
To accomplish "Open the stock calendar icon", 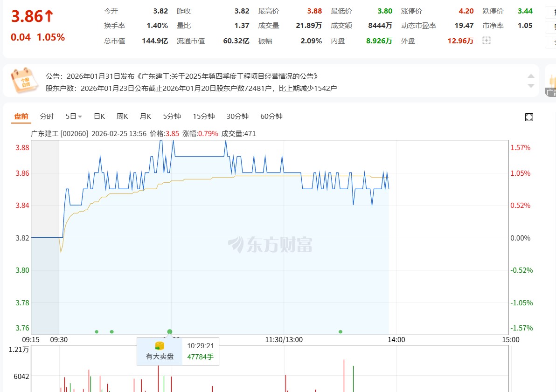I will [24, 81].
